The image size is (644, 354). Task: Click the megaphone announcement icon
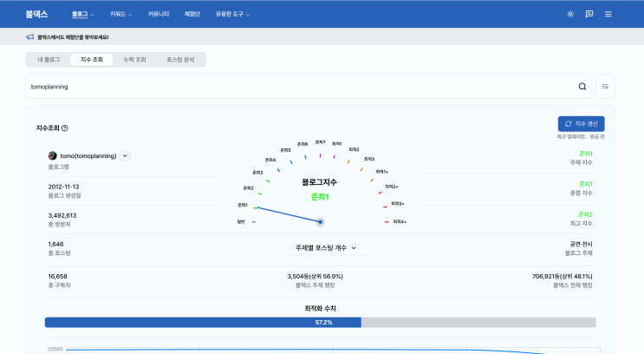pos(30,37)
